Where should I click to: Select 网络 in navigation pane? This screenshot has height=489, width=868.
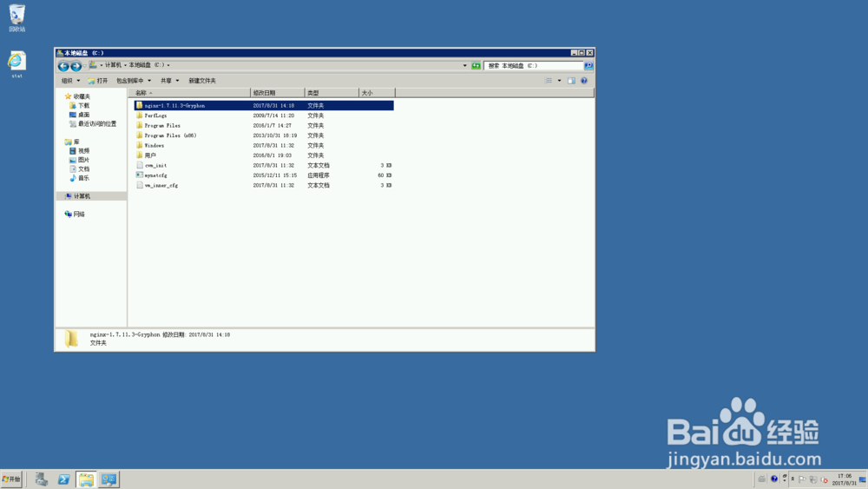coord(75,214)
